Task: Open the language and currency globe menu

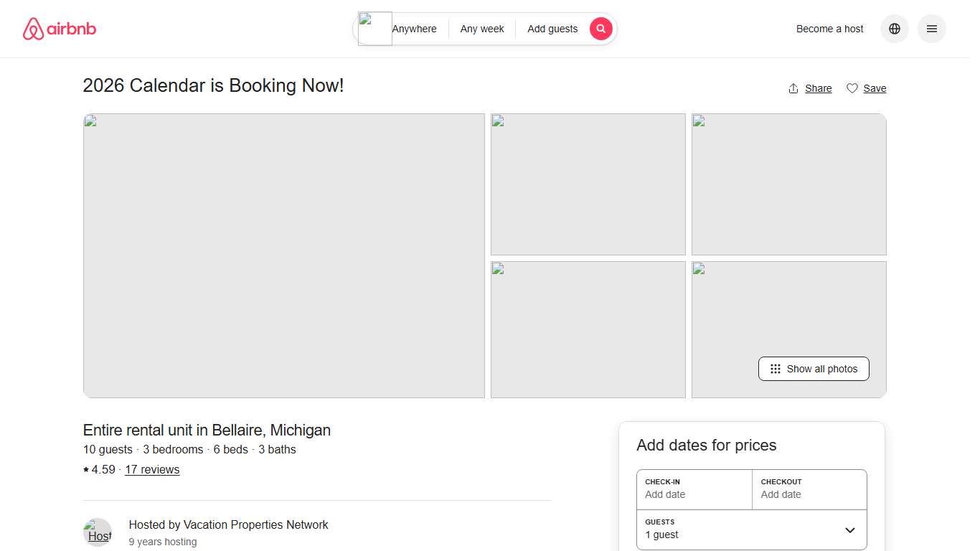Action: (x=894, y=29)
